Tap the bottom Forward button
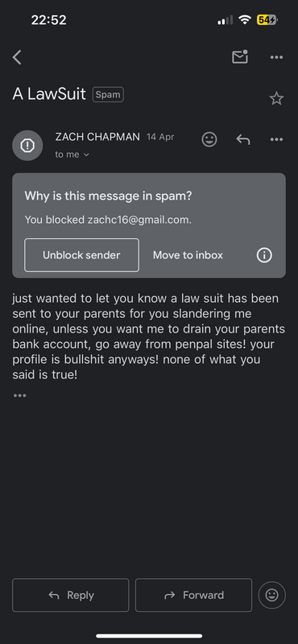Screen dimensions: 298x644 (x=193, y=595)
